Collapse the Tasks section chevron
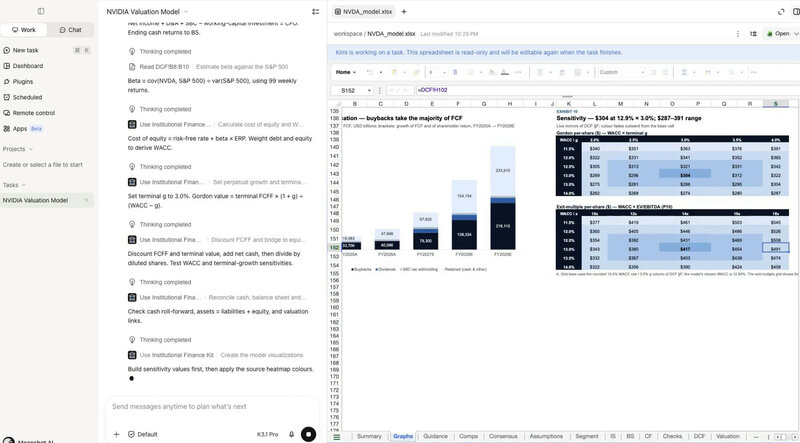The image size is (800, 443). [23, 185]
